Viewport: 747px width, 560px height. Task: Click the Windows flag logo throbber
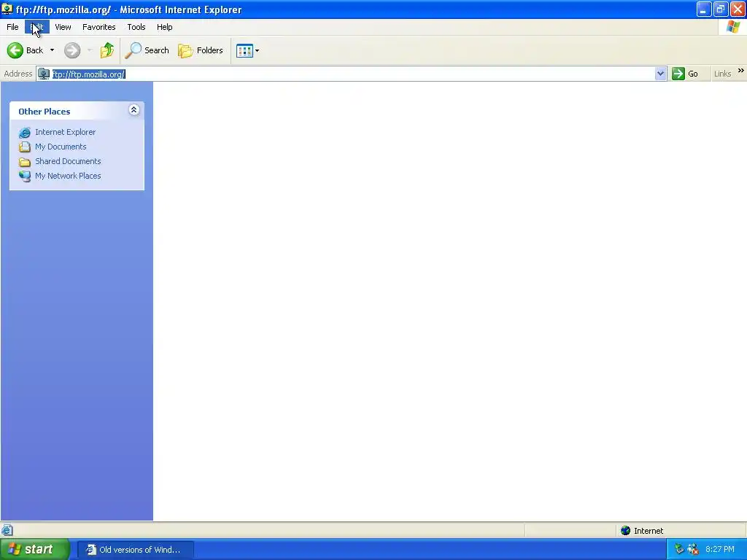(x=733, y=27)
